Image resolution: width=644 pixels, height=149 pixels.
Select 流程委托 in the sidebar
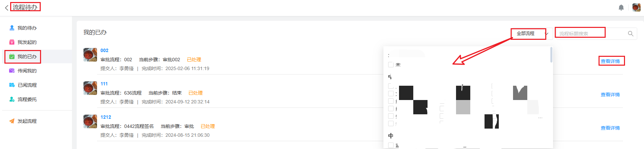click(27, 99)
